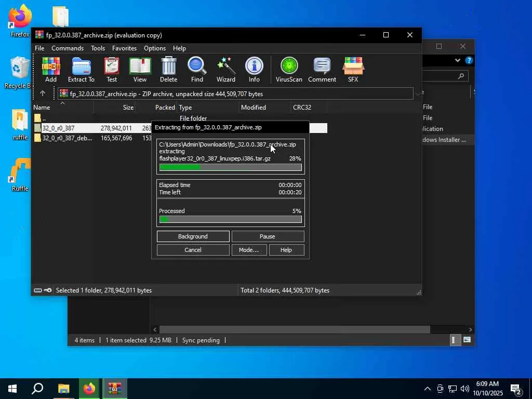Click the 'Windows Installer' row in Explorer
This screenshot has width=532, height=399.
click(x=448, y=140)
